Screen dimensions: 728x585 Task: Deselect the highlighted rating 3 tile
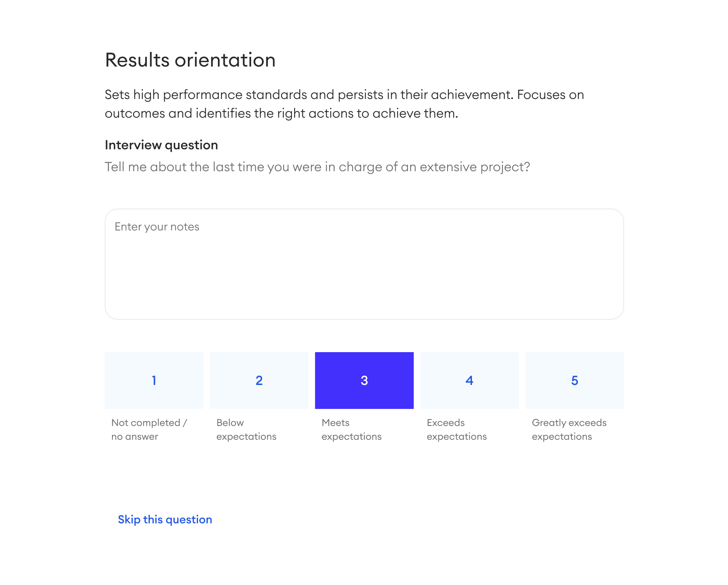[x=364, y=380]
